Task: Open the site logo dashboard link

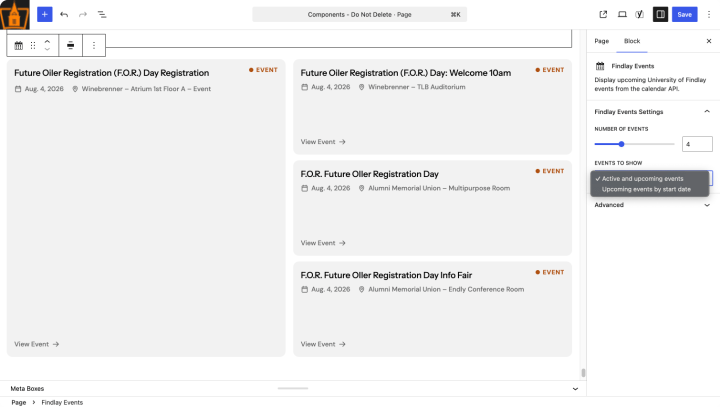Action: pos(15,15)
